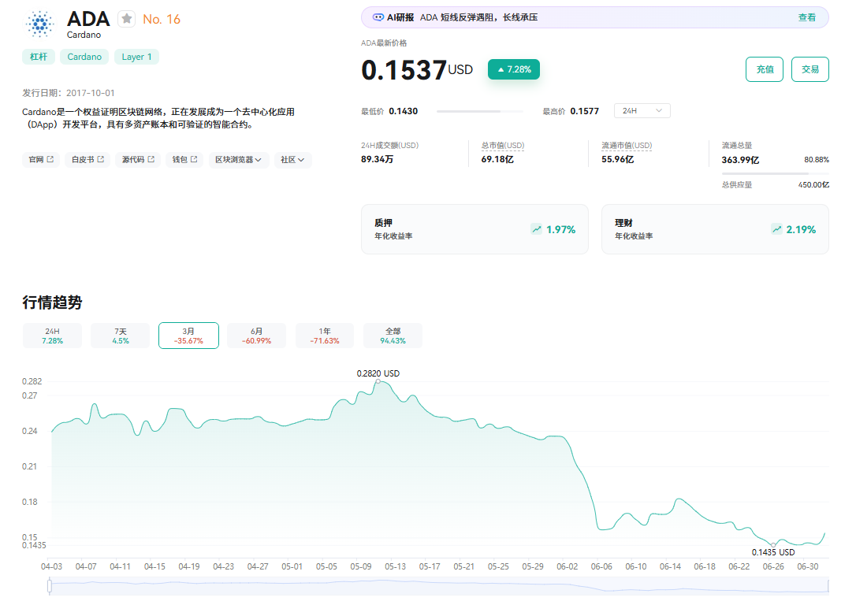The image size is (856, 616).
Task: Click the 杠杆 tag
Action: 38,57
